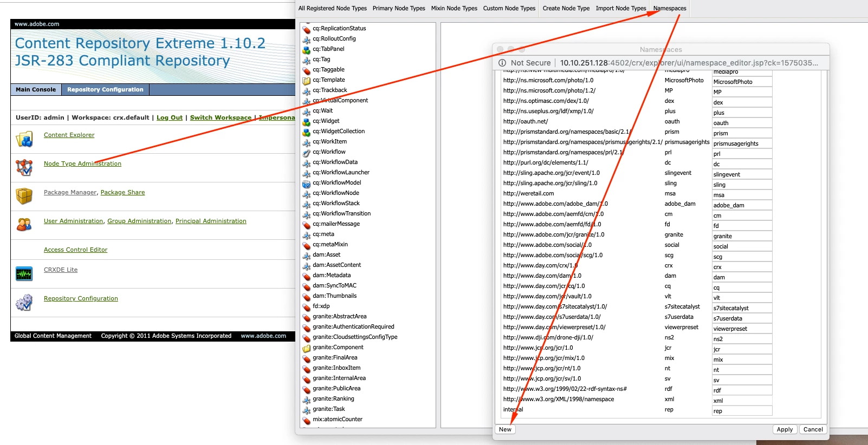The height and width of the screenshot is (445, 868).
Task: Switch to Mixin Node Types tab
Action: click(454, 8)
